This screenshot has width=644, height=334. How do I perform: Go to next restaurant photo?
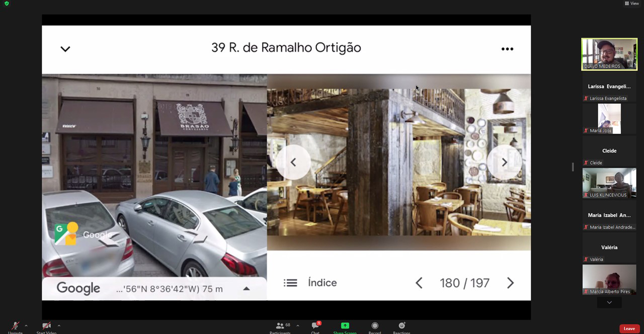504,162
